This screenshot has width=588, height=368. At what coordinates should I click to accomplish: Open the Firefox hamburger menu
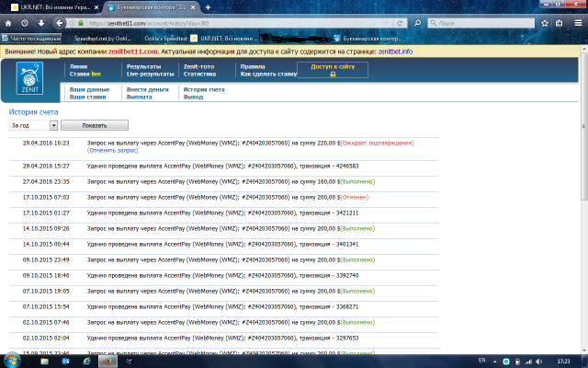[x=578, y=23]
